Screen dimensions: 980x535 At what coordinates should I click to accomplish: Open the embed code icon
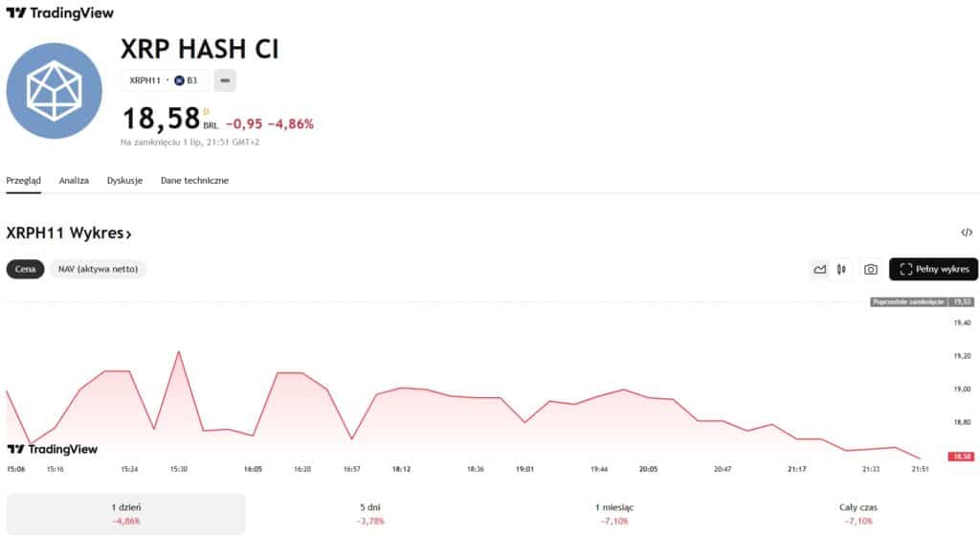click(967, 233)
